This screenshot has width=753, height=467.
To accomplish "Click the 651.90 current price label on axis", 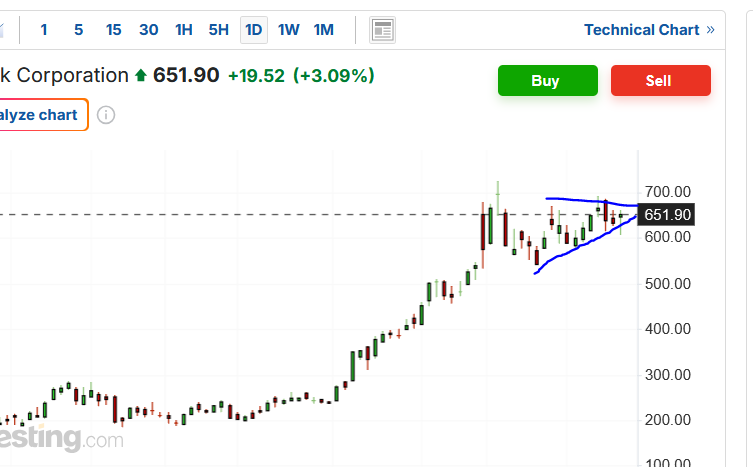I will pyautogui.click(x=668, y=215).
